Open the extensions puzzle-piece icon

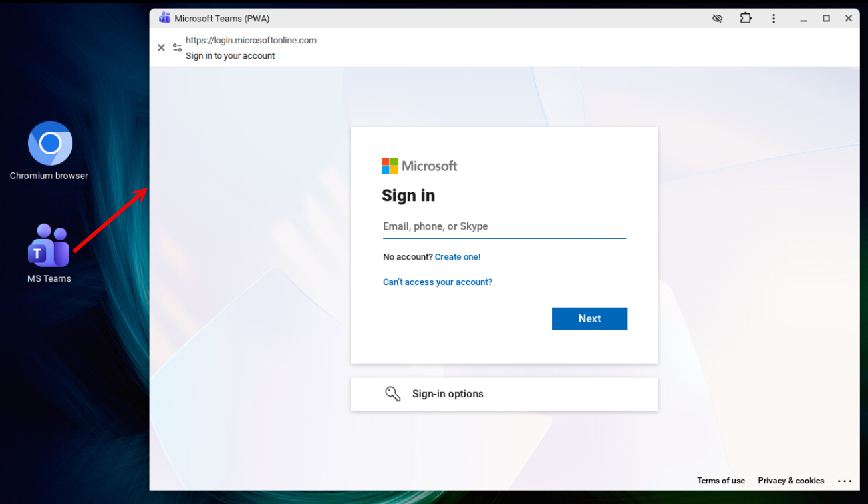[746, 19]
